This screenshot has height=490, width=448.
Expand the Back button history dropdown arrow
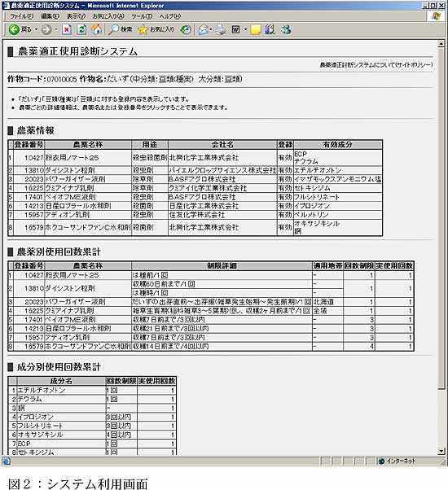tap(37, 29)
